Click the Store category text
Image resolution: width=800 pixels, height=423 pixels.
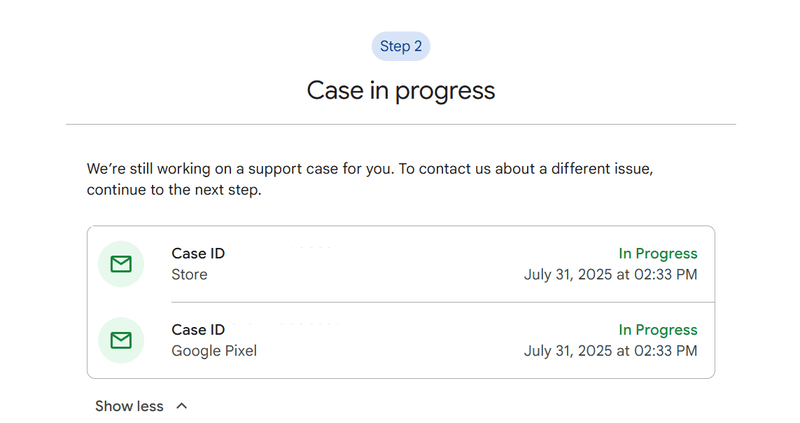(x=189, y=274)
